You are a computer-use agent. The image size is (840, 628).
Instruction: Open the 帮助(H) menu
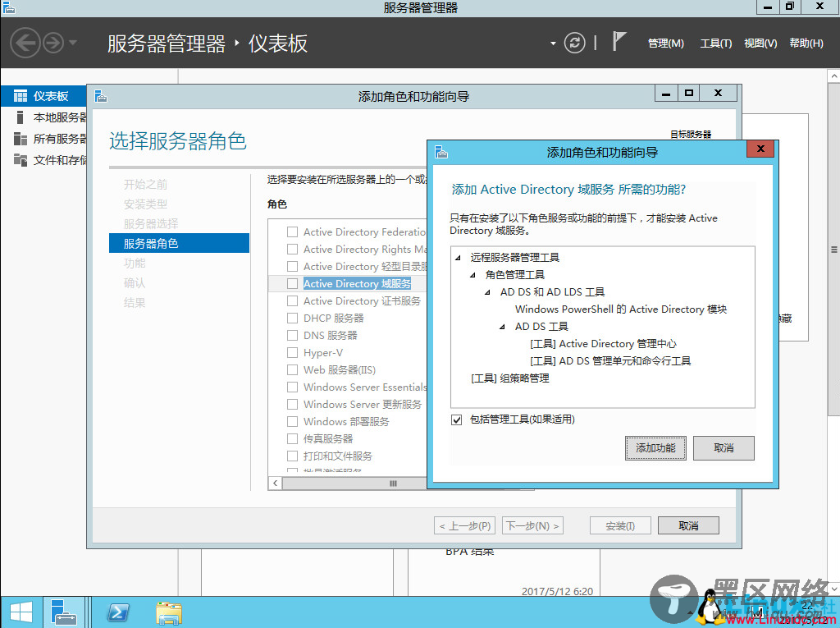click(806, 44)
